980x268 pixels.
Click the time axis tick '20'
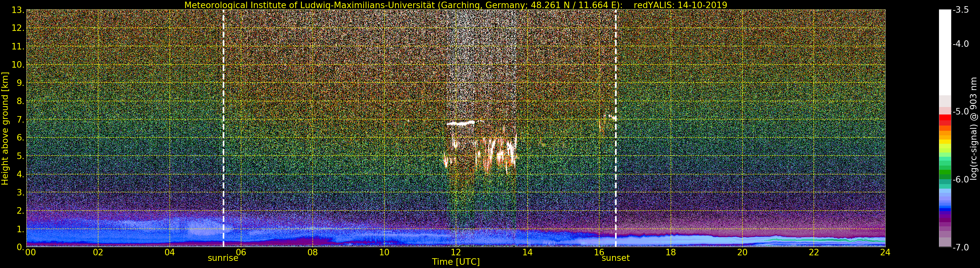[x=742, y=252]
